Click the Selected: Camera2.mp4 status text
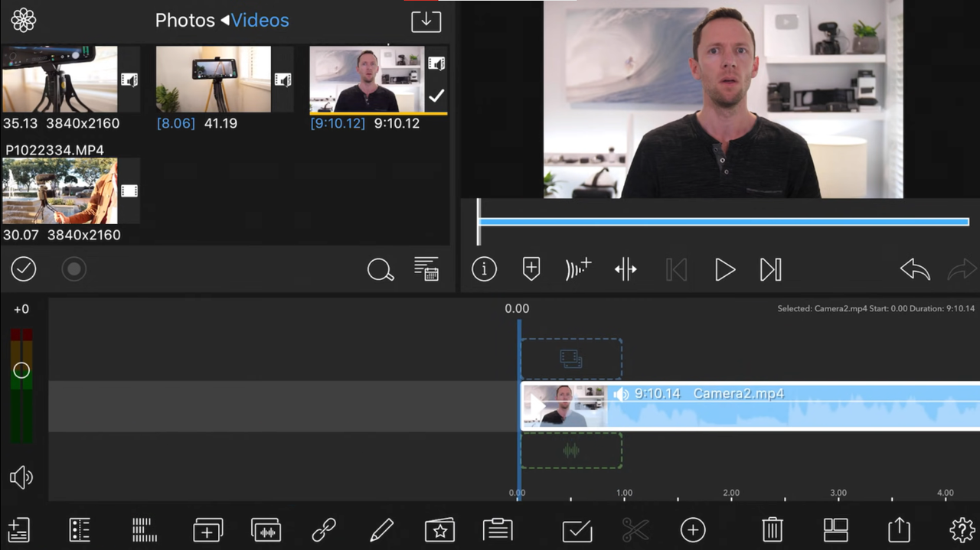The height and width of the screenshot is (550, 980). tap(876, 308)
